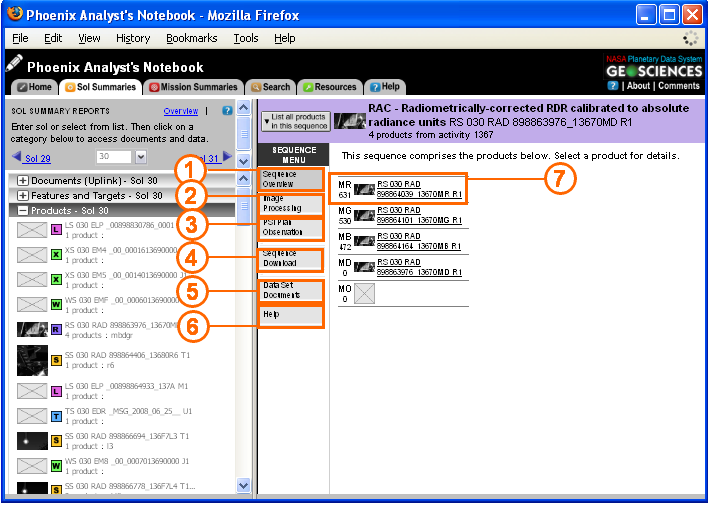Open the sol number dropdown
708x505 pixels.
(x=141, y=157)
